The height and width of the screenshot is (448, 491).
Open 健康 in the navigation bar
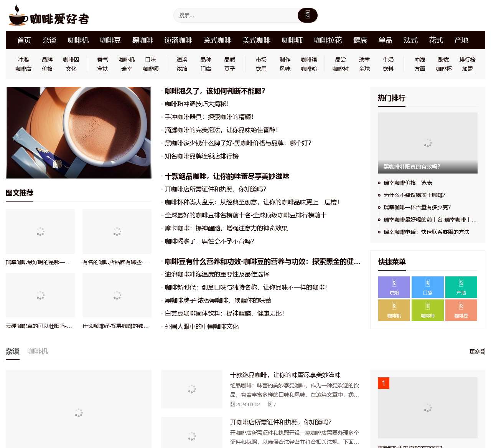click(360, 40)
